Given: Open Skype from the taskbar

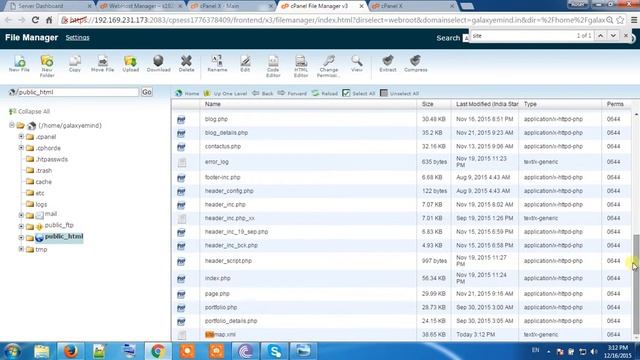Looking at the screenshot, I should 275,351.
